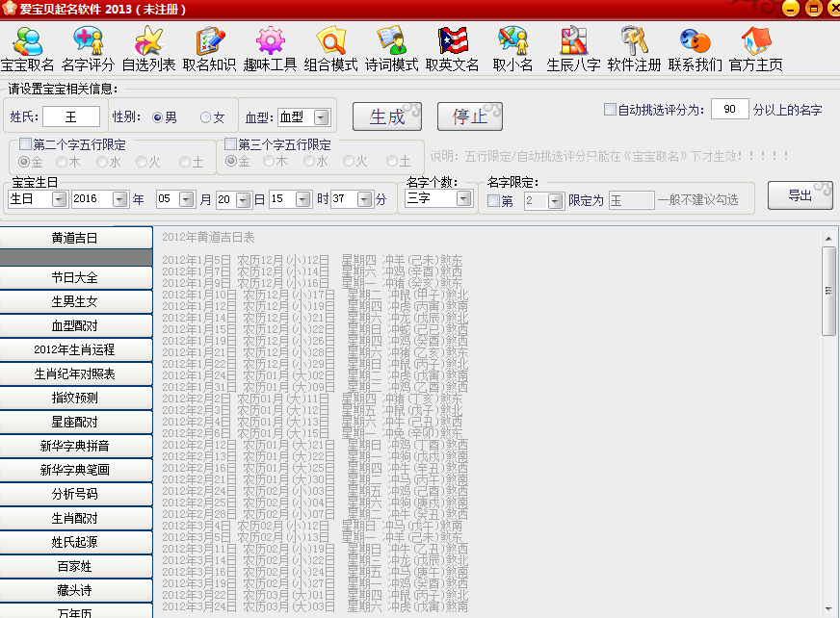Select 火 radio in second-character group
840x618 pixels.
142,161
